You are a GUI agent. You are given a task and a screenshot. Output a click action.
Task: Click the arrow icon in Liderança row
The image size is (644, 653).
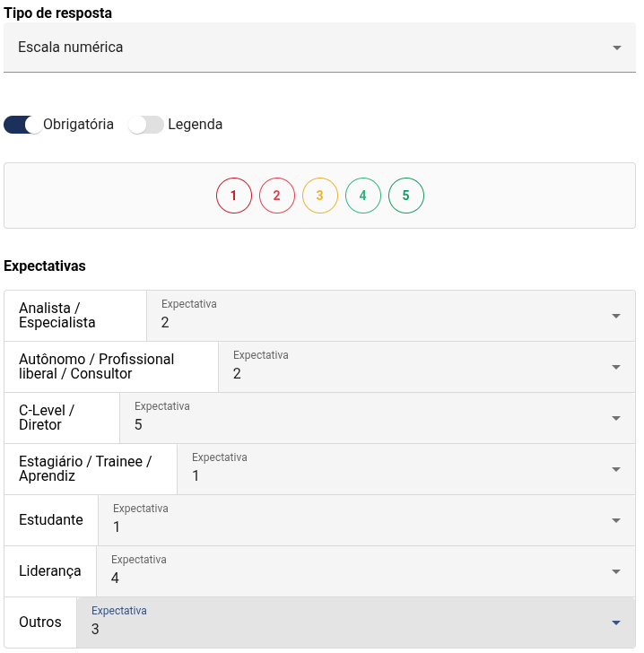pyautogui.click(x=616, y=572)
